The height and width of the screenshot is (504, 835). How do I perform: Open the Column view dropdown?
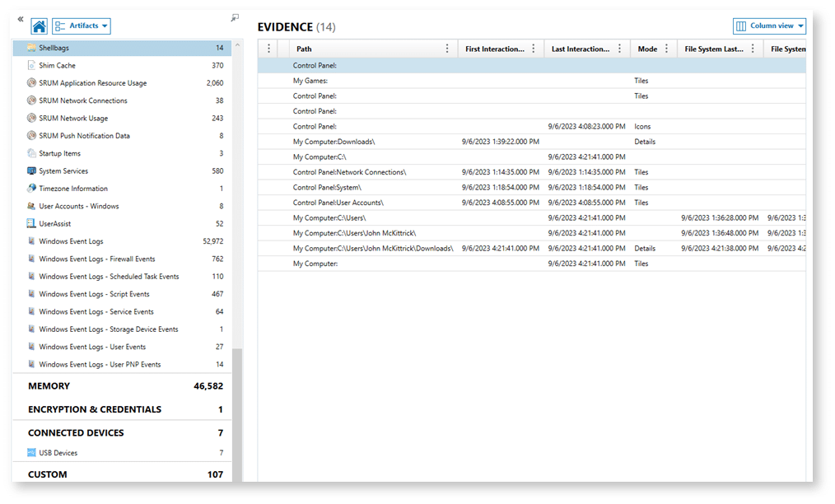768,26
